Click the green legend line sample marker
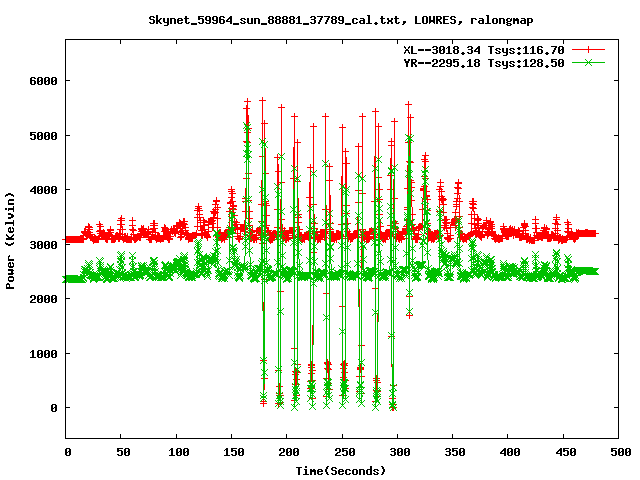640x480 pixels. point(588,62)
